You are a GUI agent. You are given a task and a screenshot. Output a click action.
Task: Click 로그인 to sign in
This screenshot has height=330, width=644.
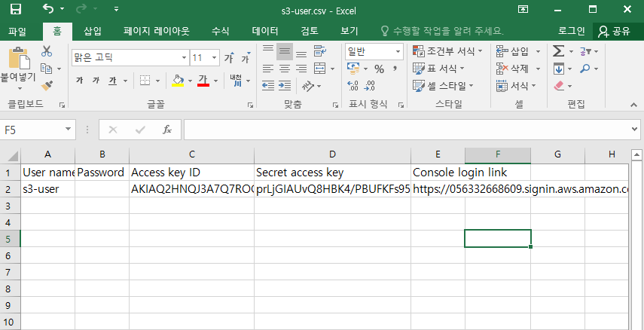coord(571,31)
